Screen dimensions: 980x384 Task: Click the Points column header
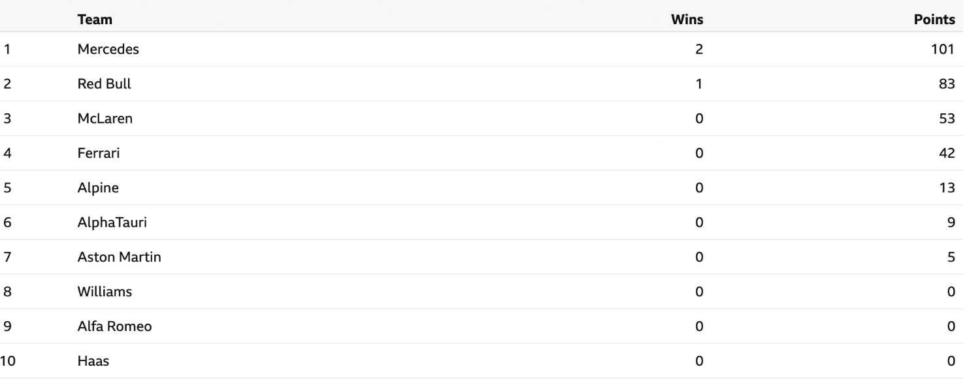tap(934, 20)
